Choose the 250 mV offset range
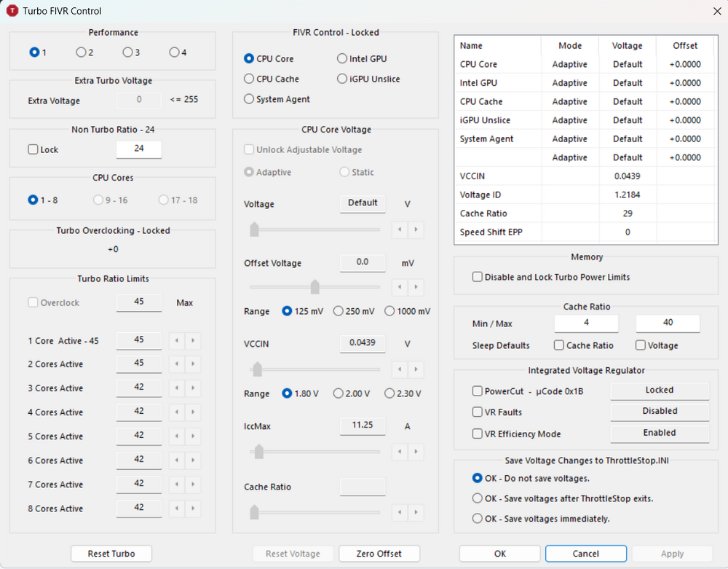Screen dimensions: 728x569 pyautogui.click(x=339, y=312)
